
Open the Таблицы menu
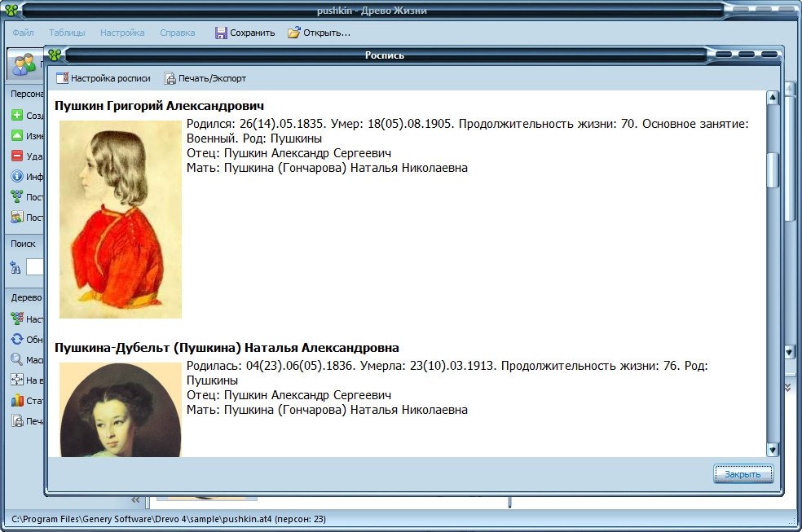(x=67, y=33)
